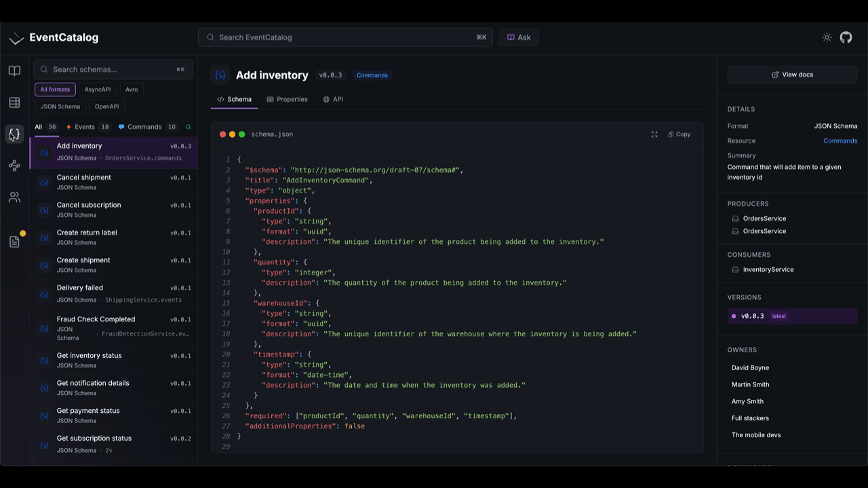Click the Get payment status row icon
Image resolution: width=868 pixels, height=488 pixels.
coord(44,415)
